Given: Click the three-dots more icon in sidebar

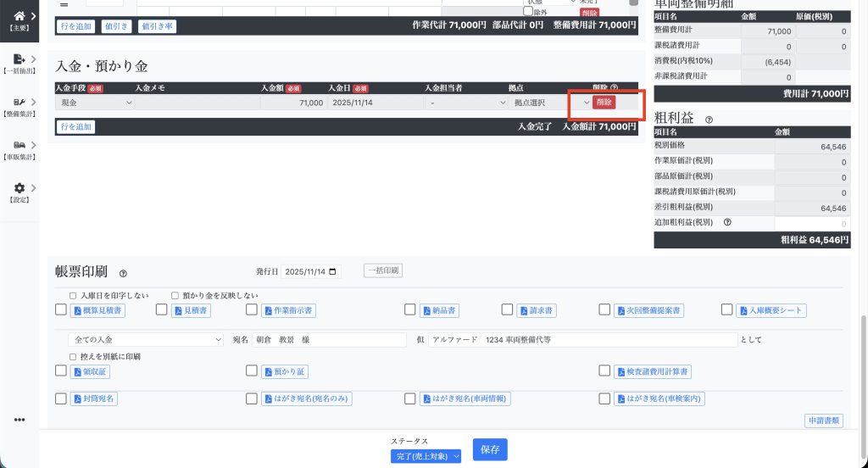Looking at the screenshot, I should point(19,420).
